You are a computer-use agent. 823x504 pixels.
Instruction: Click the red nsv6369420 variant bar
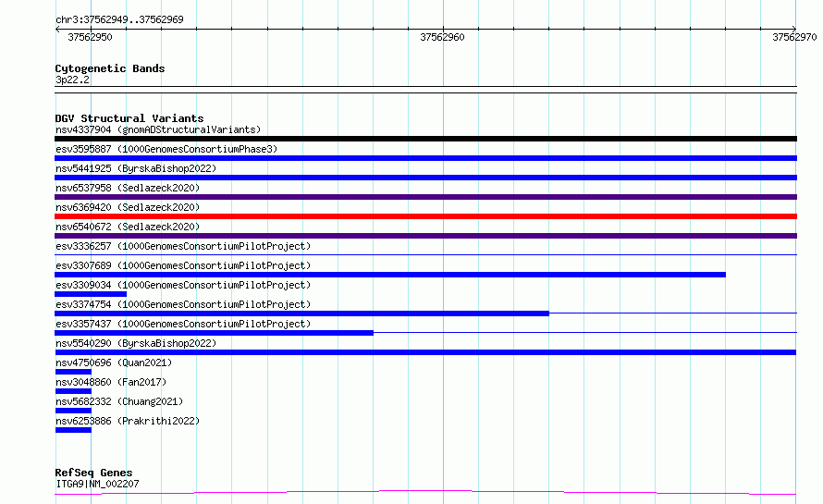(x=425, y=216)
